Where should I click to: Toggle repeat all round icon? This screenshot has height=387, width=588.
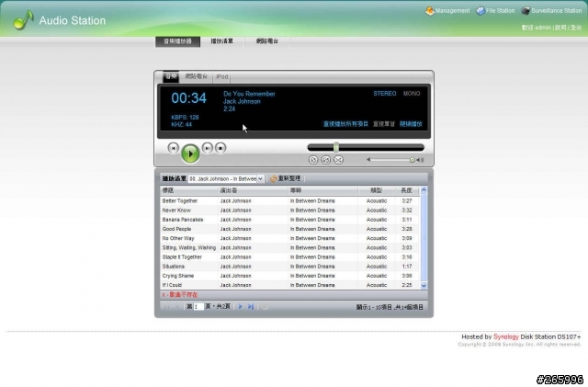click(x=313, y=160)
